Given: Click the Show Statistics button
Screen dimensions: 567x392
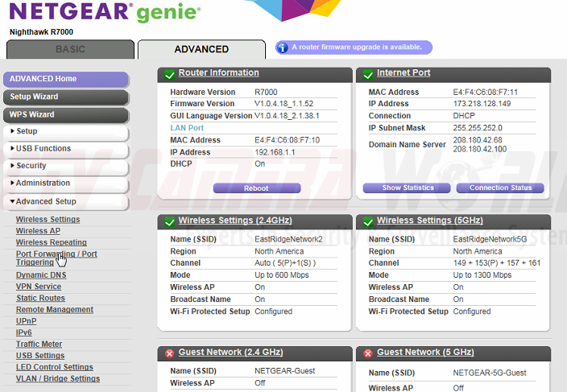Looking at the screenshot, I should pyautogui.click(x=408, y=188).
